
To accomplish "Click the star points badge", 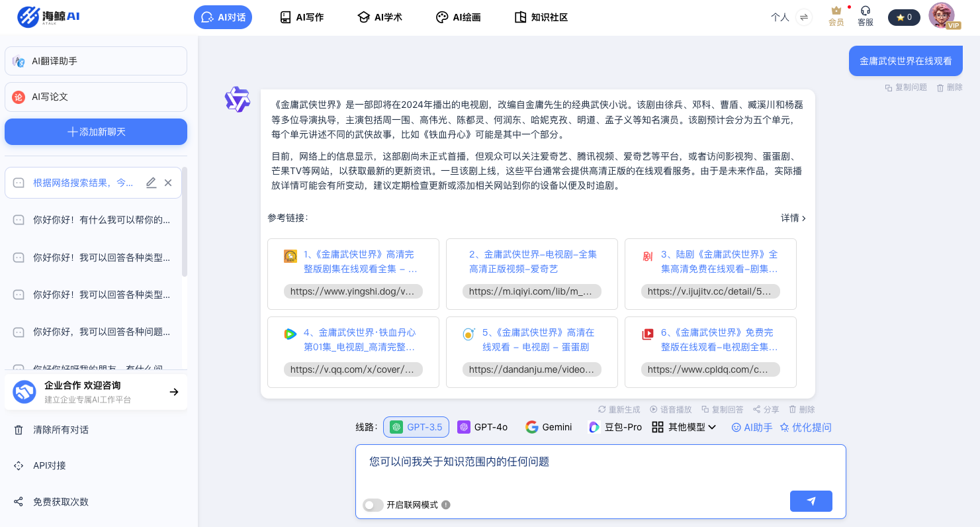I will click(904, 17).
